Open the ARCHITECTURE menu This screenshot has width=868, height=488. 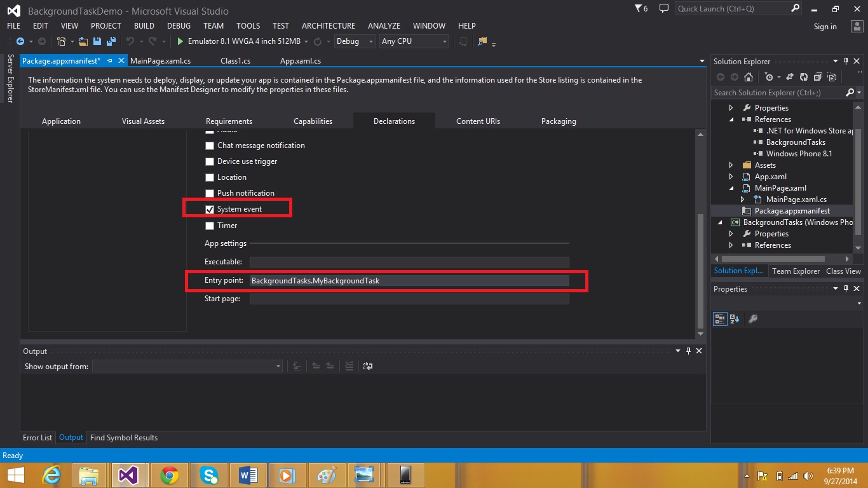(329, 26)
